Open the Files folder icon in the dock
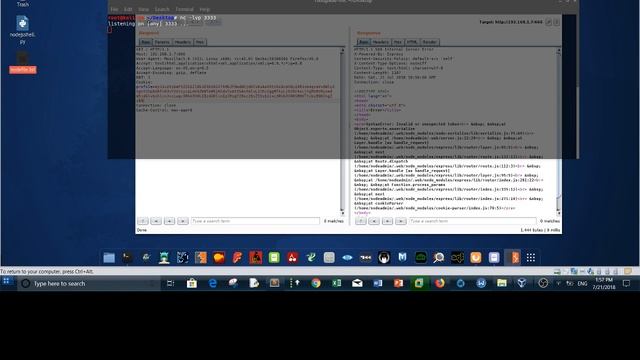640x360 pixels. [x=109, y=258]
